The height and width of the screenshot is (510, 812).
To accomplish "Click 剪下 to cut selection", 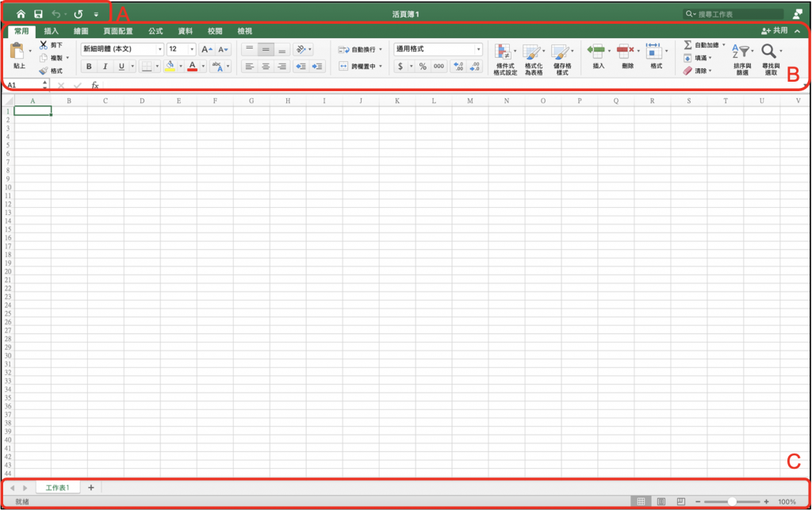I will coord(52,45).
